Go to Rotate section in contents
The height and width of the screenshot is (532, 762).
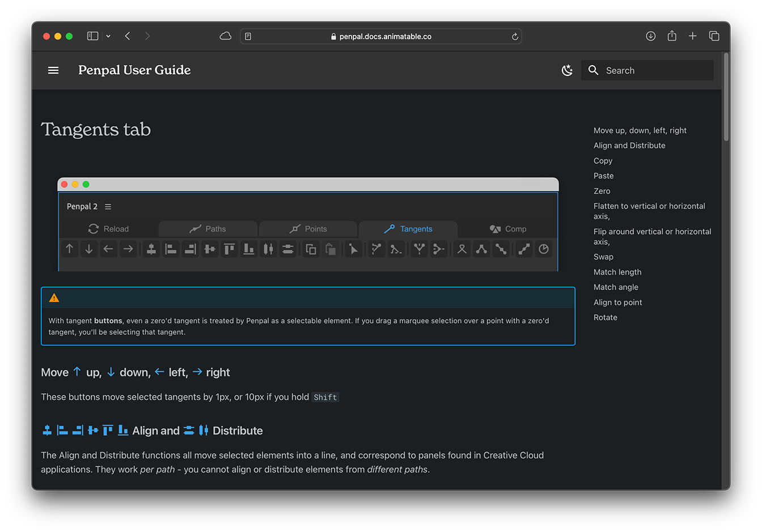click(x=605, y=318)
